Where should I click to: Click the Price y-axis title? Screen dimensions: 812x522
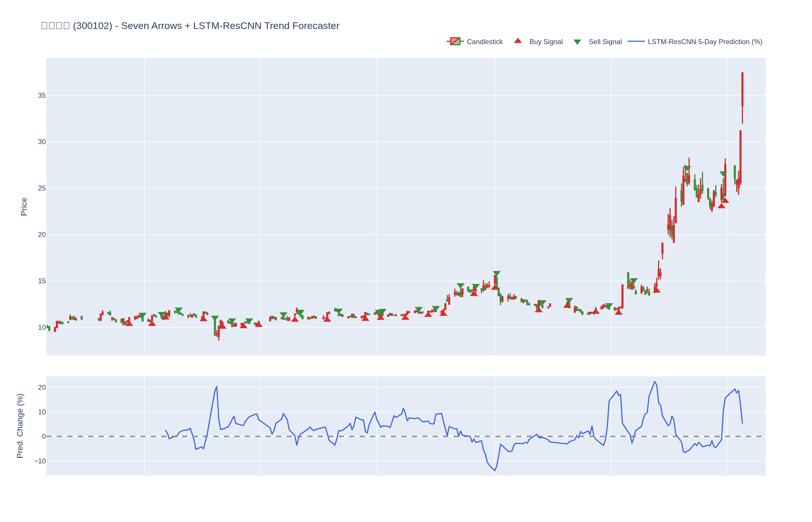click(24, 207)
